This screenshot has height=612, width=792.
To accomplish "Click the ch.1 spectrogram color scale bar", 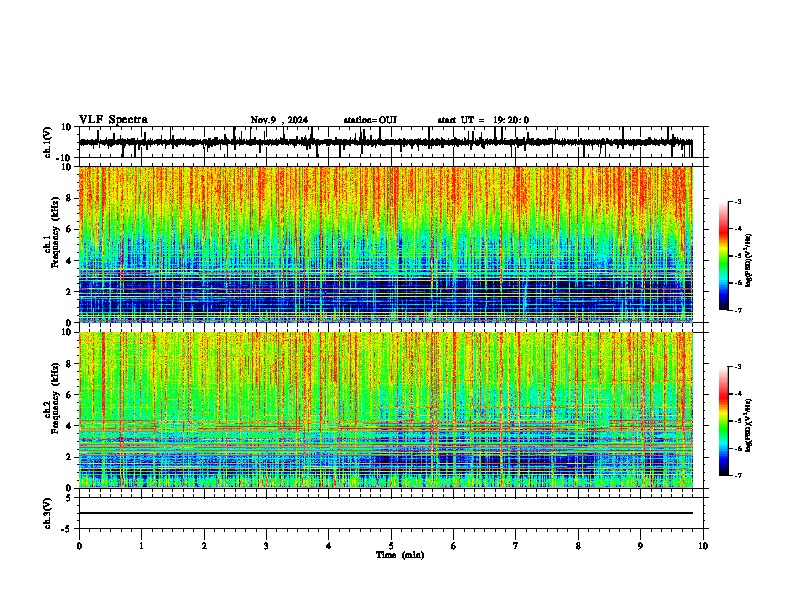I will (724, 256).
